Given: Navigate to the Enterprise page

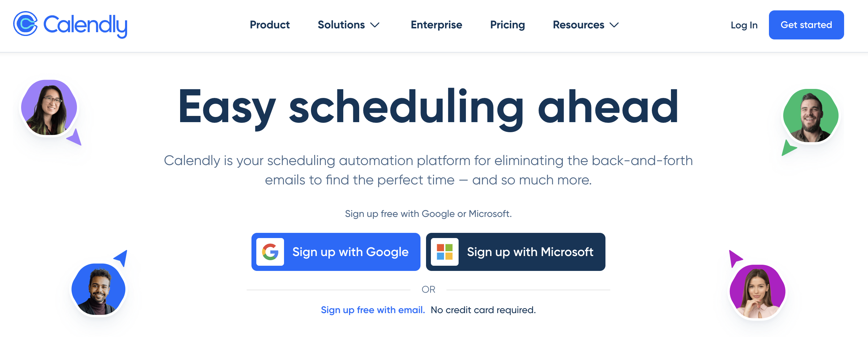Looking at the screenshot, I should click(x=436, y=25).
